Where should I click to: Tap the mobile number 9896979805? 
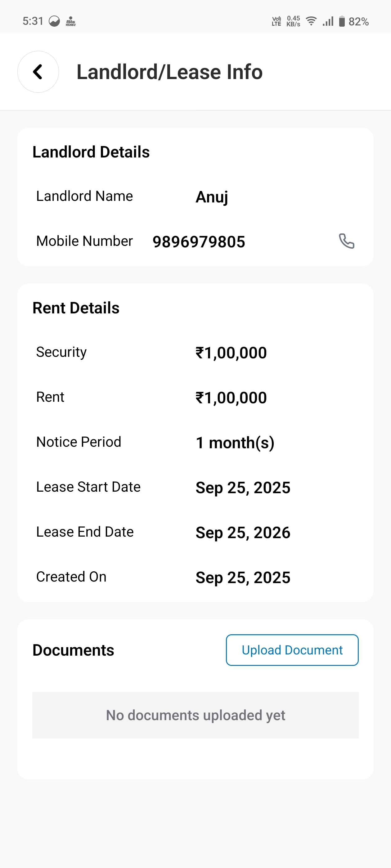click(x=199, y=241)
